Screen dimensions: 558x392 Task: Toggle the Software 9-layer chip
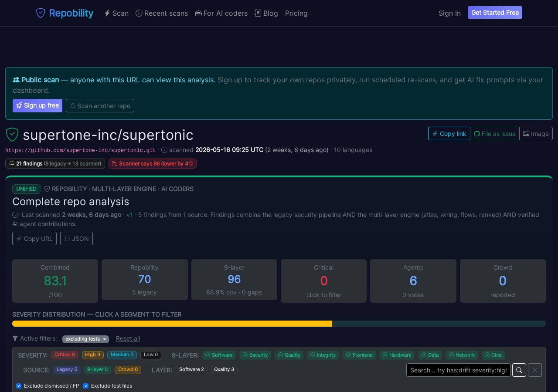[219, 355]
